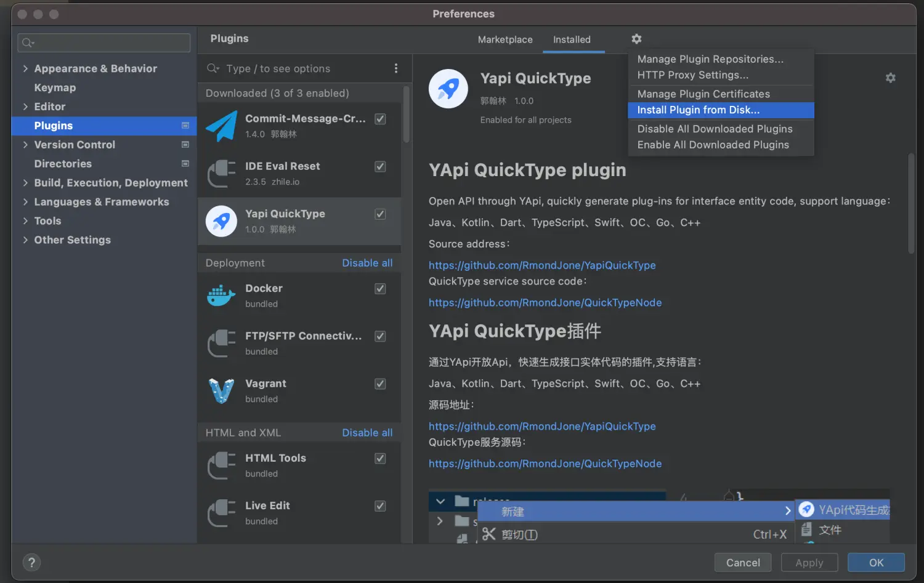Open the first YapiQuickType GitHub link
This screenshot has height=583, width=924.
coord(542,265)
